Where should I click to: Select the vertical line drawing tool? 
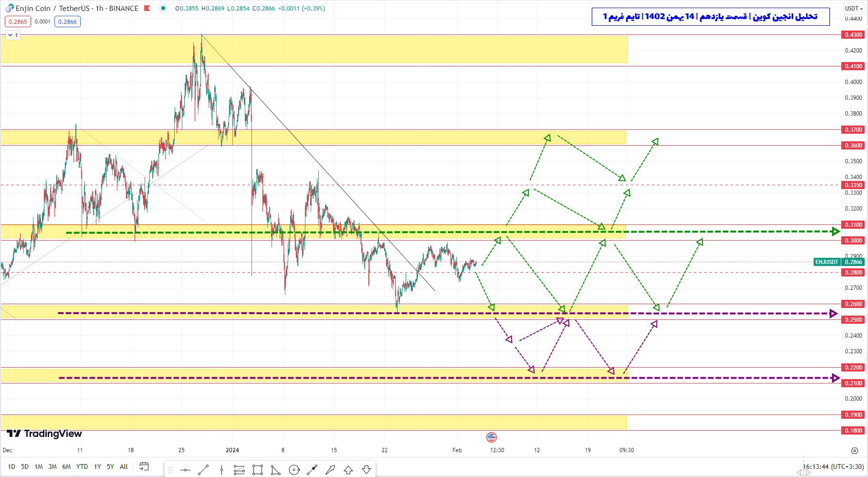coord(221,470)
